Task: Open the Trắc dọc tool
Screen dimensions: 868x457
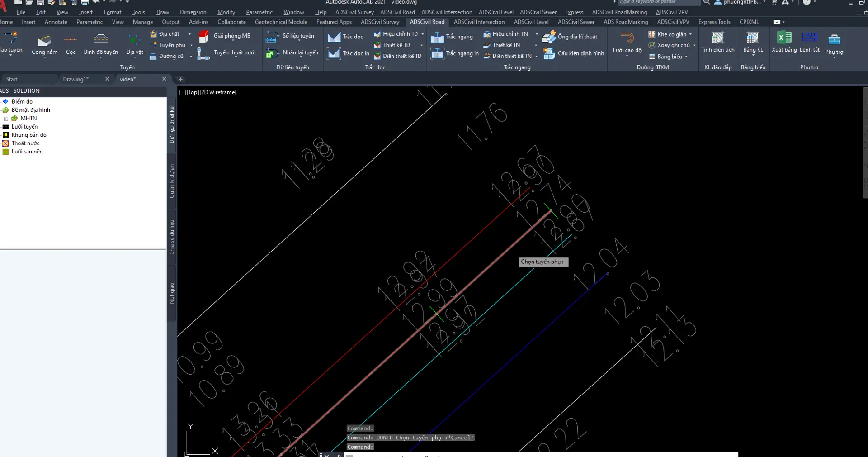Action: [346, 37]
